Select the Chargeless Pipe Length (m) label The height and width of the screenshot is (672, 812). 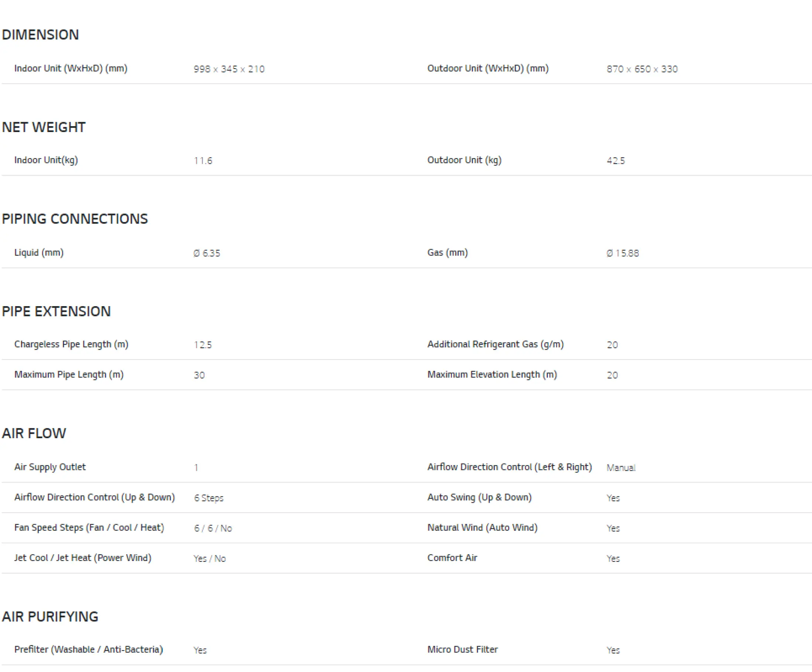tap(71, 344)
